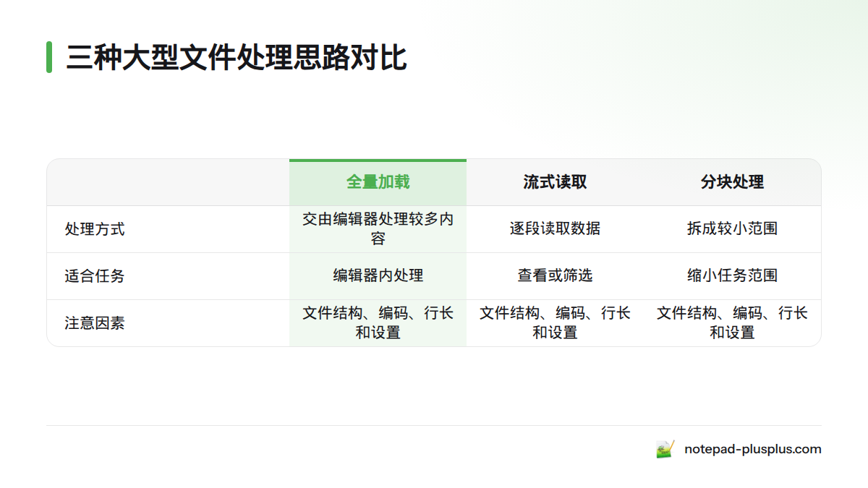The height and width of the screenshot is (488, 868).
Task: Click the cell 查看或筛选
Action: coord(555,276)
